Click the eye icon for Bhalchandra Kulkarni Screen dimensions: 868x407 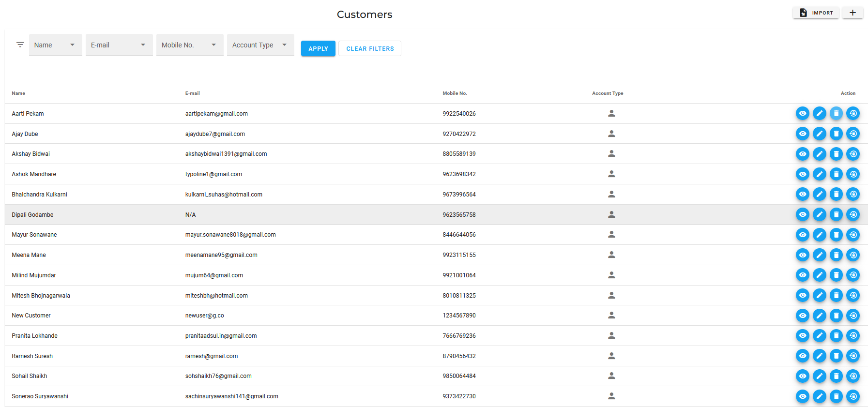(x=802, y=194)
